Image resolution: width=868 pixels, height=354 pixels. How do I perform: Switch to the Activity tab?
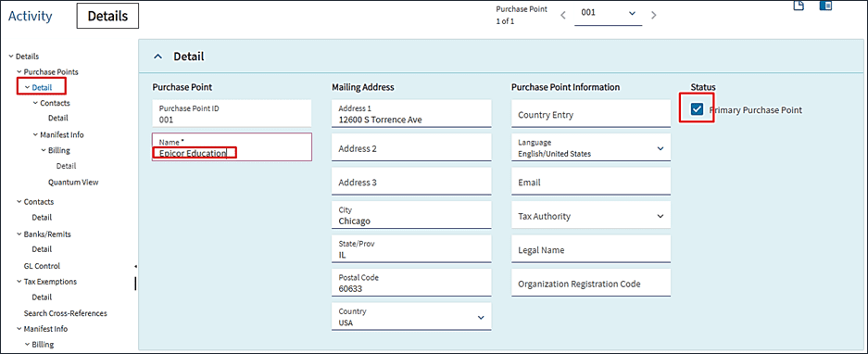(31, 16)
